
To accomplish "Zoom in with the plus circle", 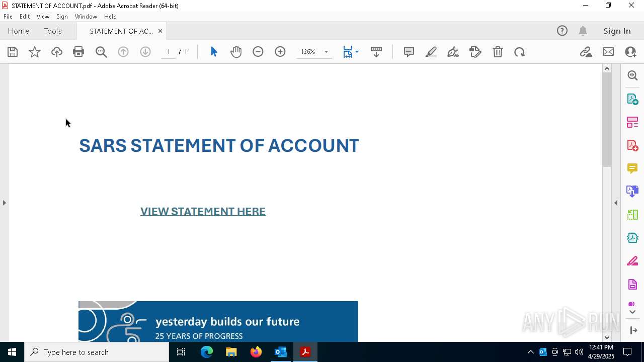I will pos(280,52).
